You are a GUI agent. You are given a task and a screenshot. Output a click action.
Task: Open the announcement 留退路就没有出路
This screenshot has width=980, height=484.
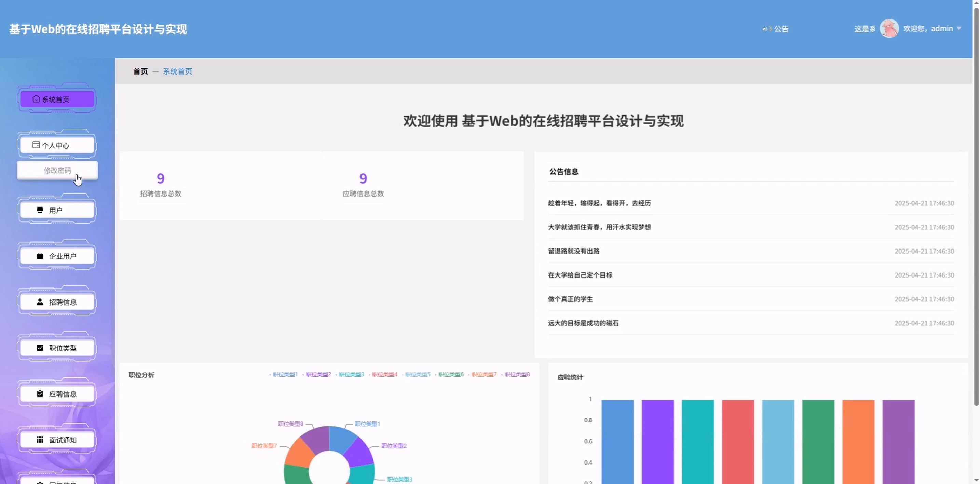(573, 251)
